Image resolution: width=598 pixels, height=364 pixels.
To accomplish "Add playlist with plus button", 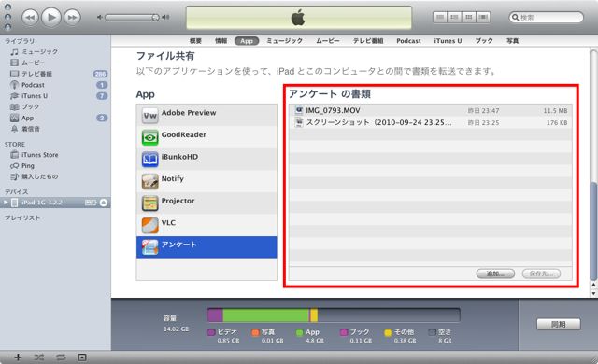I will [18, 357].
